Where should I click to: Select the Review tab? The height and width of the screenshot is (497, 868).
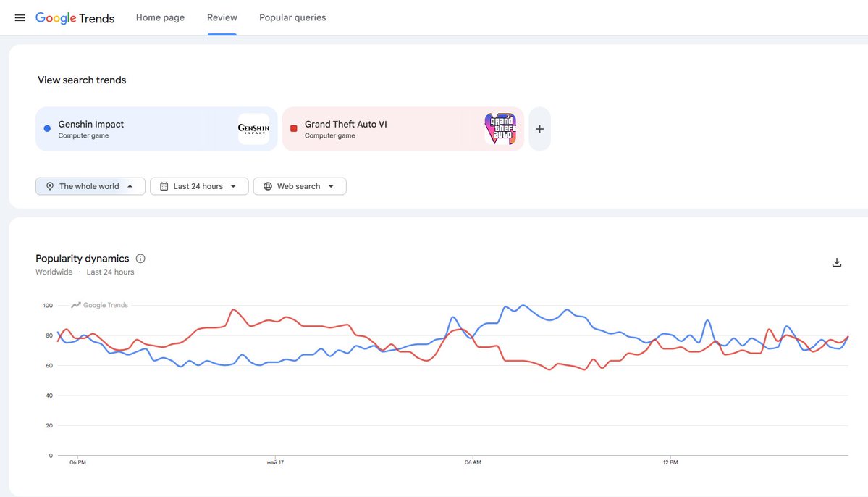pyautogui.click(x=222, y=17)
